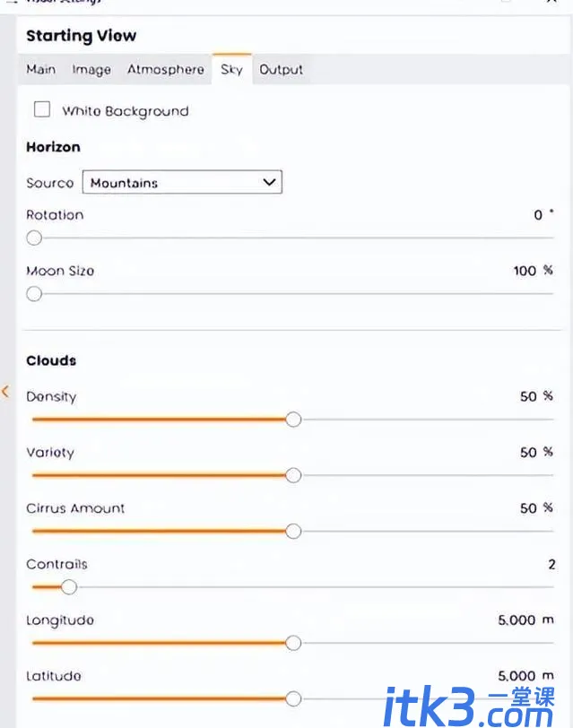The width and height of the screenshot is (573, 728).
Task: Click the Moon Size slider handle
Action: [34, 294]
